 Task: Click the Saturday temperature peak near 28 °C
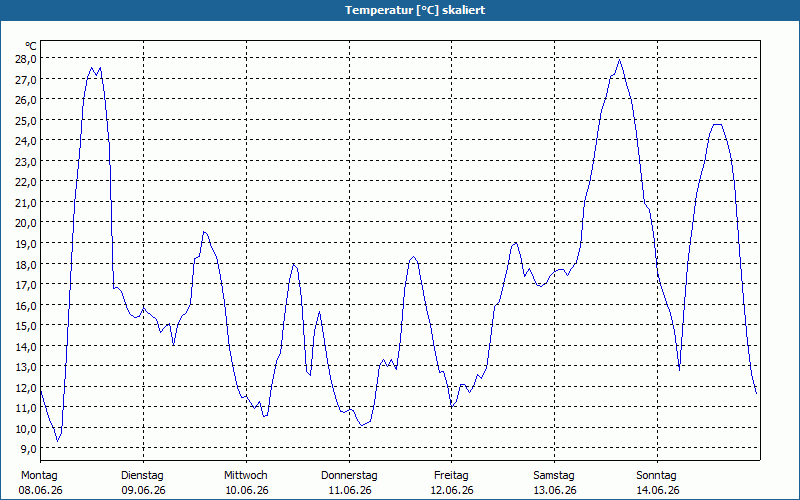pos(619,60)
